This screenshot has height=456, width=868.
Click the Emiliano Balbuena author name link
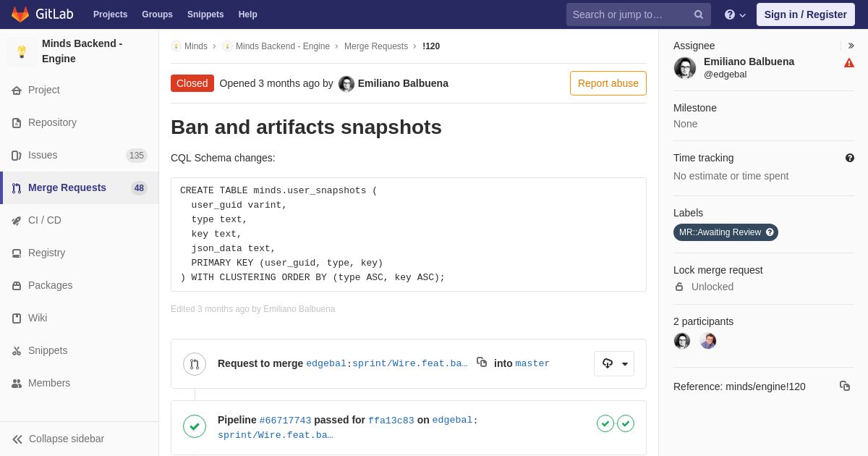point(403,83)
